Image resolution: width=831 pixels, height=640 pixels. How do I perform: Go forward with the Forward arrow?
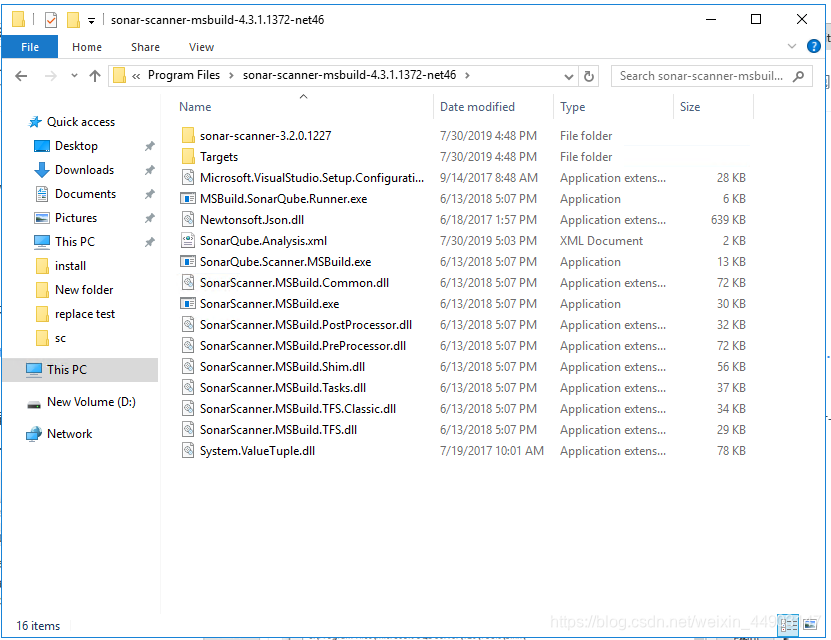tap(51, 76)
